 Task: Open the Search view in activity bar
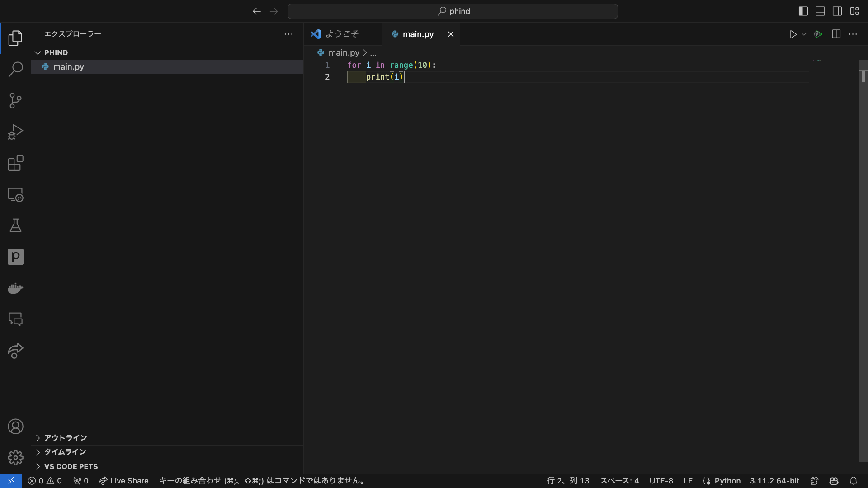coord(15,69)
